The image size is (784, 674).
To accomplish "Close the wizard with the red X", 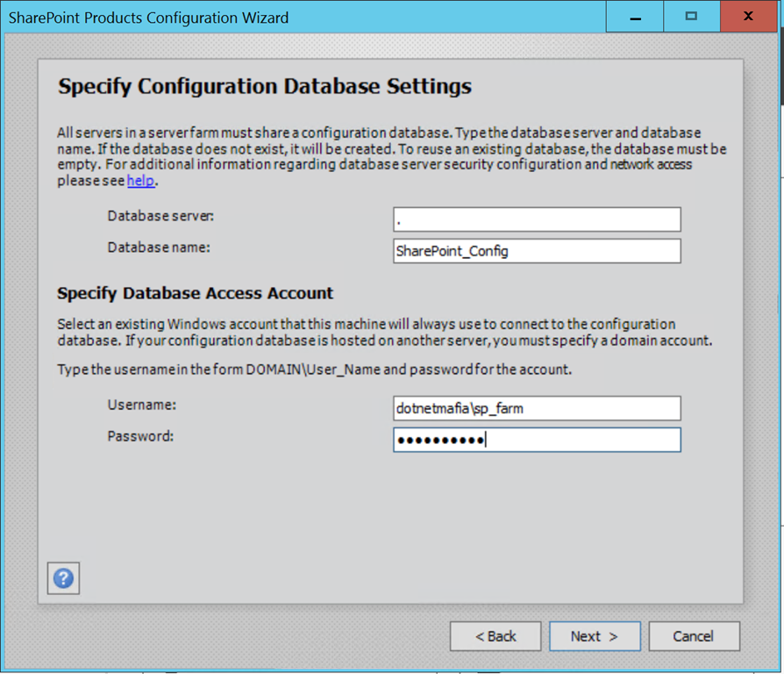I will 749,17.
